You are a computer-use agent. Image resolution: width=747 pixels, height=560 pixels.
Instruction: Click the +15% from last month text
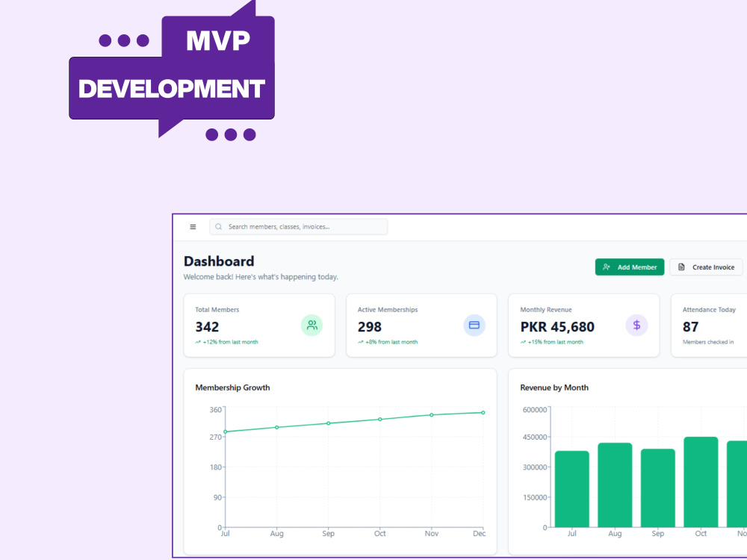pyautogui.click(x=556, y=342)
